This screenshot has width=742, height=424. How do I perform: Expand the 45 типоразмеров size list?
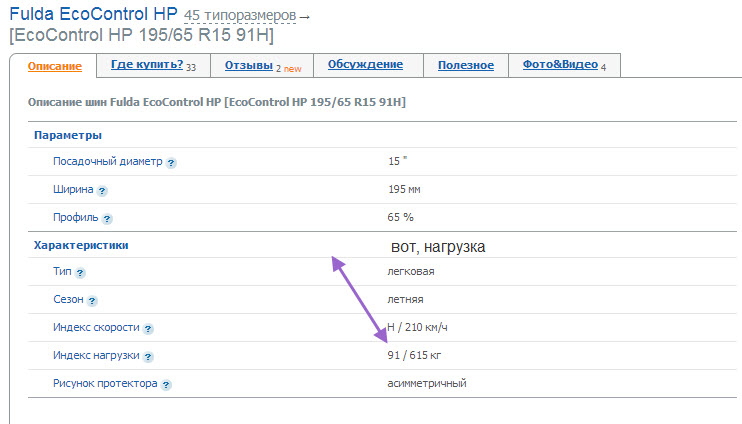click(240, 16)
